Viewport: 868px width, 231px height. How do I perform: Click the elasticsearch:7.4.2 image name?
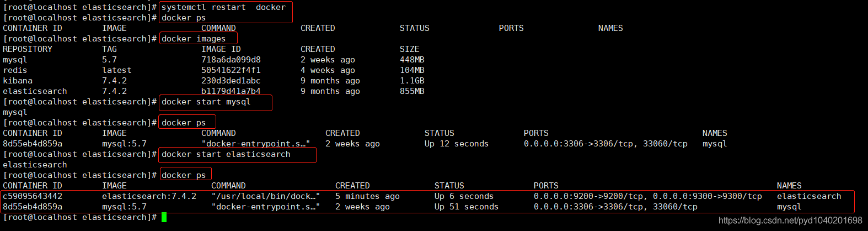pyautogui.click(x=149, y=196)
